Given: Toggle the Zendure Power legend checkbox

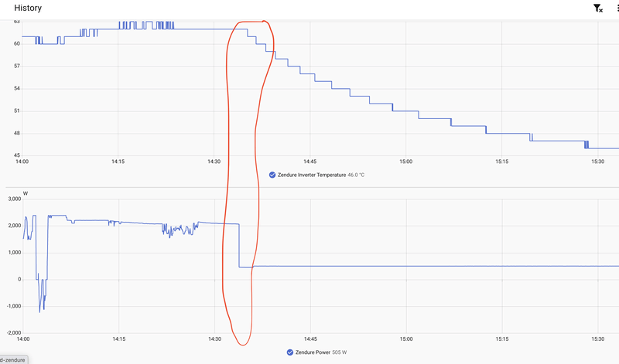Looking at the screenshot, I should click(289, 352).
